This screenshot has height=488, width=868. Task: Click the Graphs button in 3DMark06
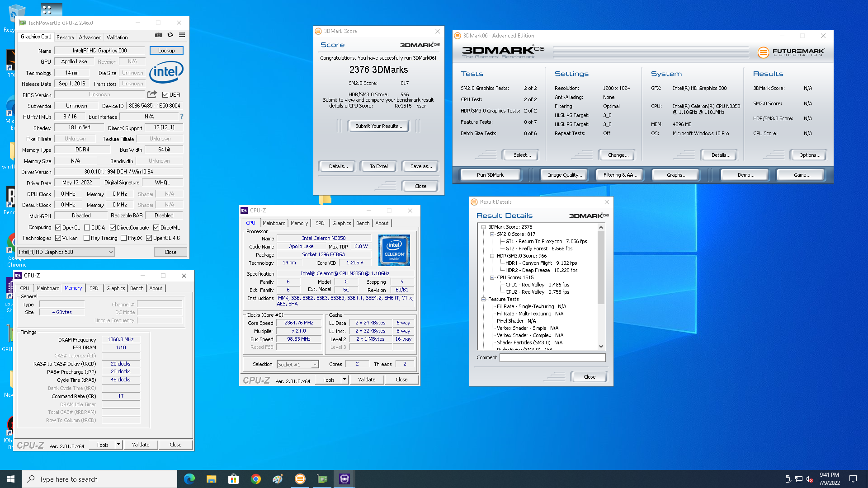676,175
